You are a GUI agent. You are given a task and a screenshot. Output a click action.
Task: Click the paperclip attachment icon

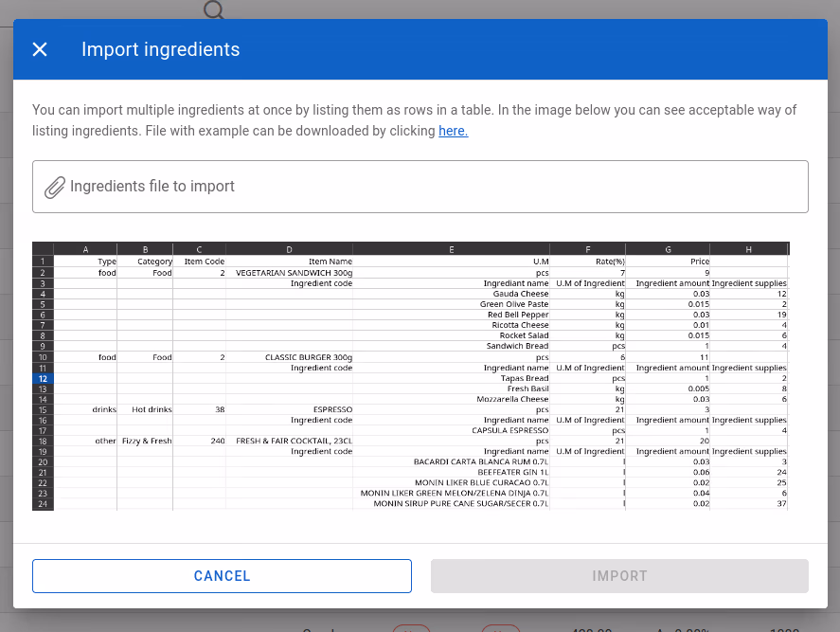click(x=55, y=187)
